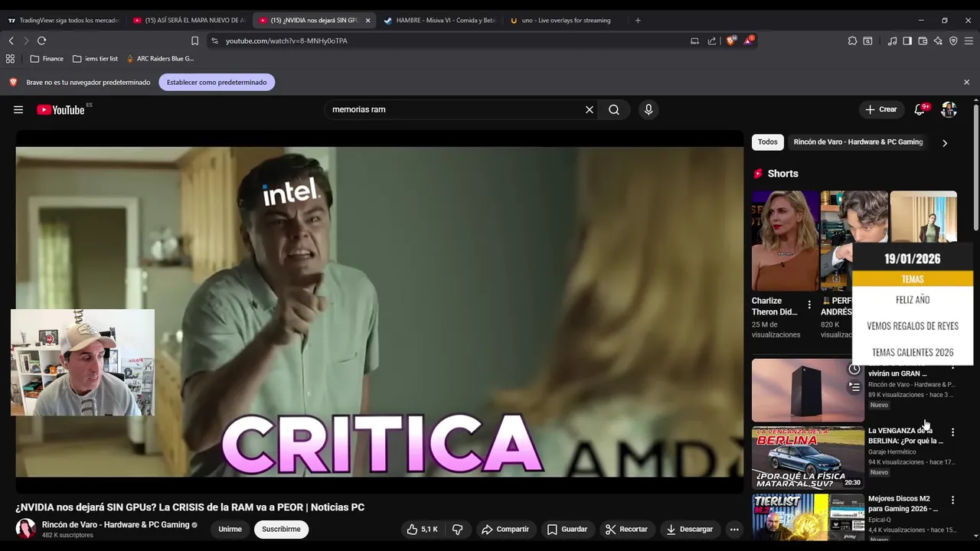980x551 pixels.
Task: Open a new browser tab
Action: [x=638, y=21]
